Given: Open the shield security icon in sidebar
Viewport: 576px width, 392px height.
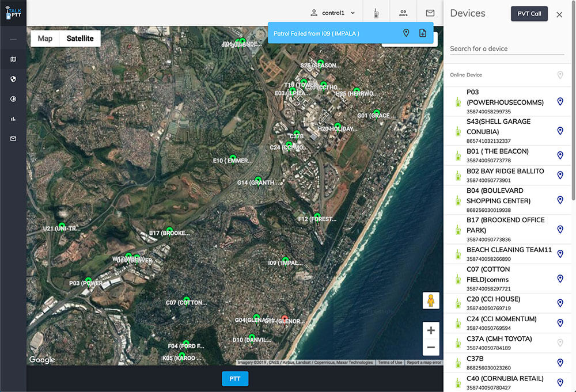Looking at the screenshot, I should pos(13,79).
